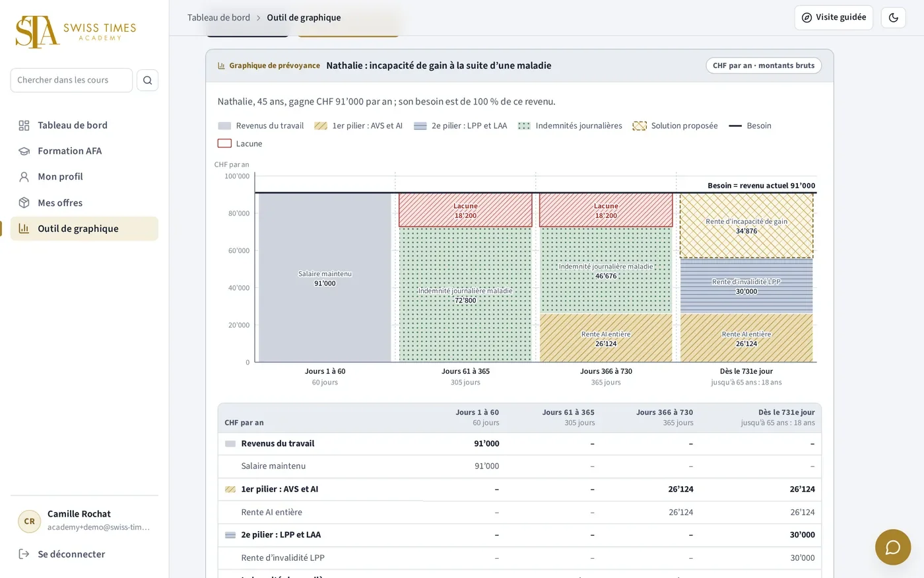Viewport: 924px width, 578px height.
Task: Open Tableau de bord in sidebar
Action: [x=84, y=125]
